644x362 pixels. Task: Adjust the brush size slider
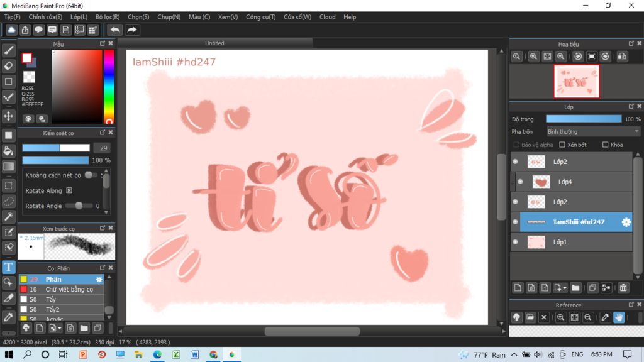[56, 148]
